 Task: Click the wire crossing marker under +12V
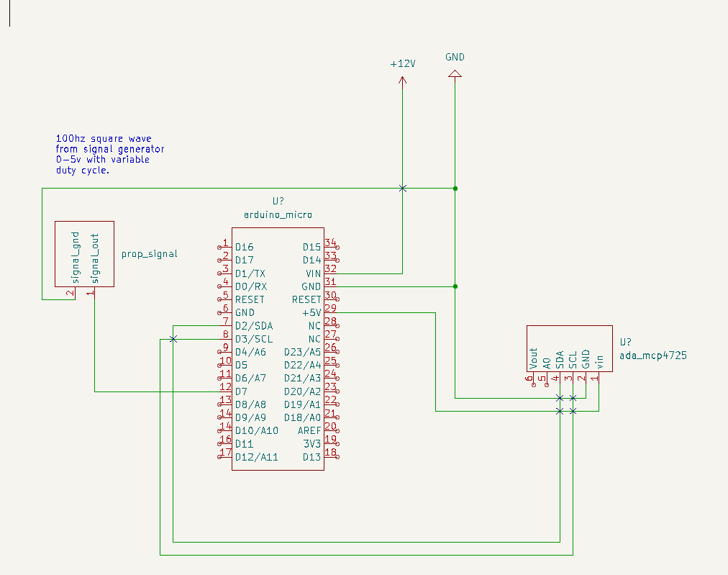click(403, 188)
